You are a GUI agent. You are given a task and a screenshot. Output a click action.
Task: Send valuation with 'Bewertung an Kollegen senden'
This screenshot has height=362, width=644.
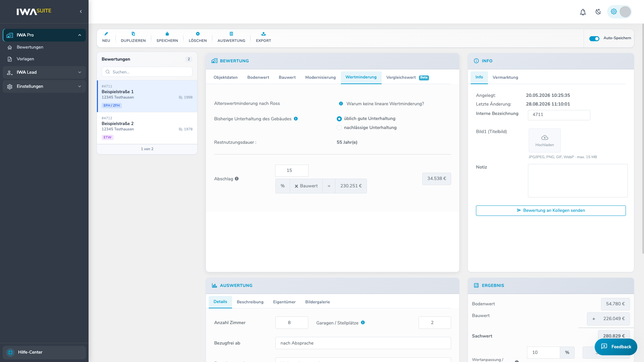[551, 210]
